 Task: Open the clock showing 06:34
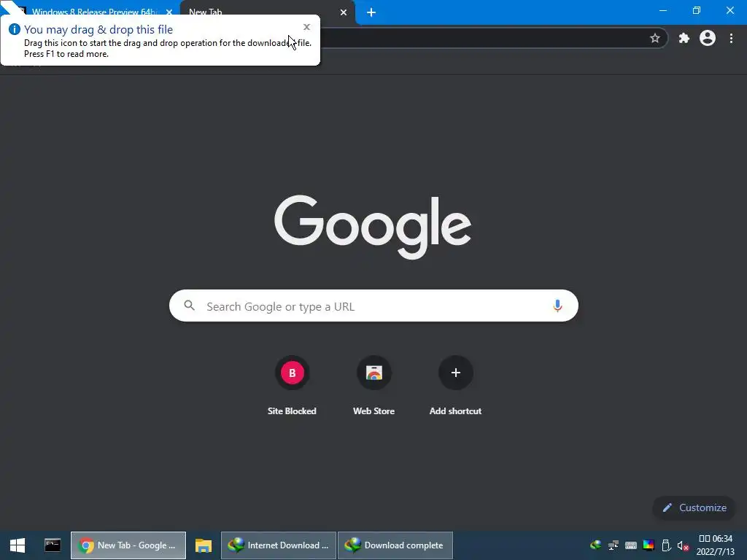tap(715, 545)
